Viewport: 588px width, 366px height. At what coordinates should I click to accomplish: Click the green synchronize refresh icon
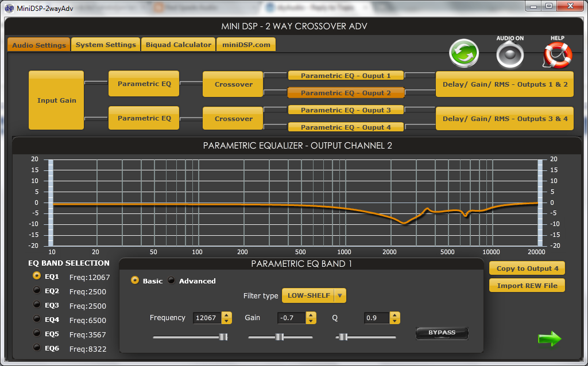pyautogui.click(x=464, y=53)
